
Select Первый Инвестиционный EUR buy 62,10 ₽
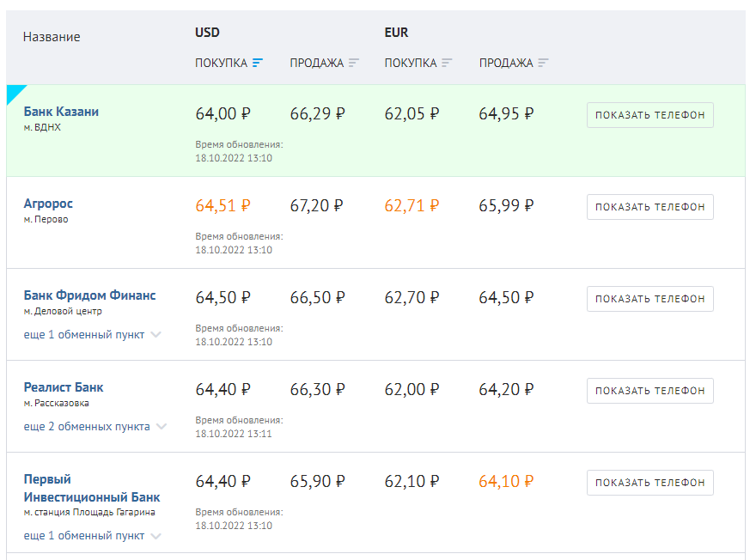[x=412, y=481]
